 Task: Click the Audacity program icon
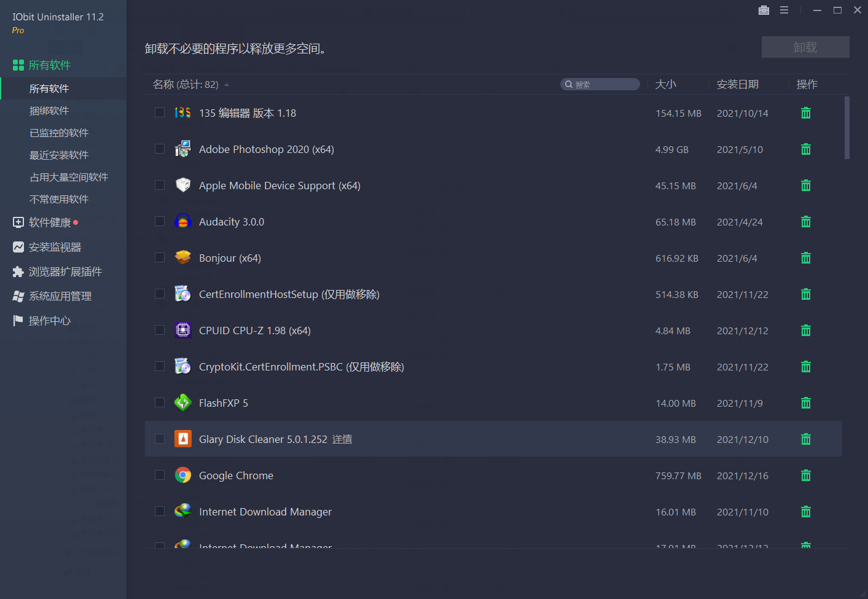pyautogui.click(x=182, y=222)
